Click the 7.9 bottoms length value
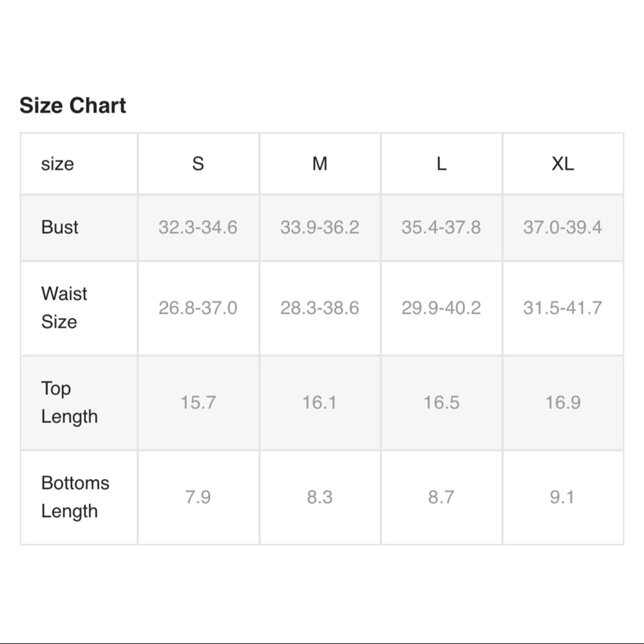 pyautogui.click(x=198, y=497)
